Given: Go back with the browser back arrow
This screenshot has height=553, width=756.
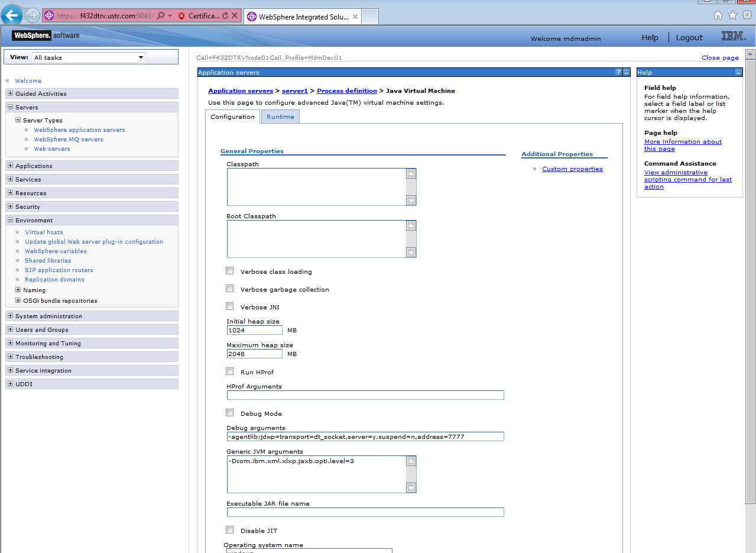Looking at the screenshot, I should click(12, 16).
